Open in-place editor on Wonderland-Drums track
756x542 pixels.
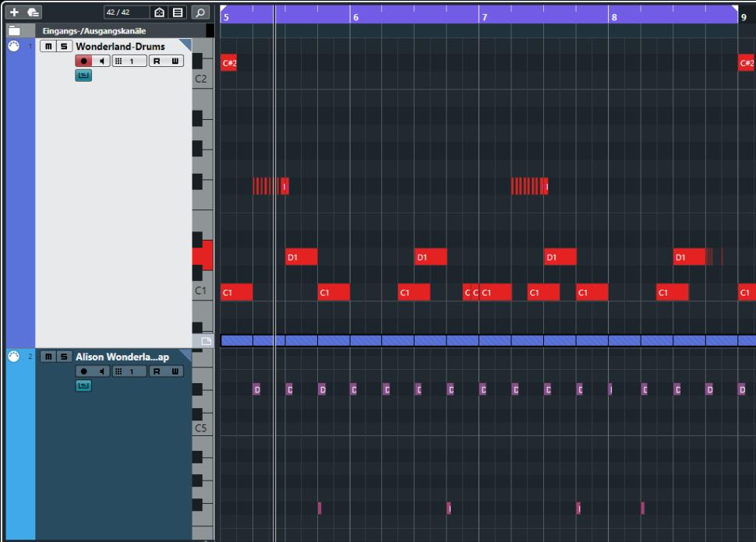(83, 76)
